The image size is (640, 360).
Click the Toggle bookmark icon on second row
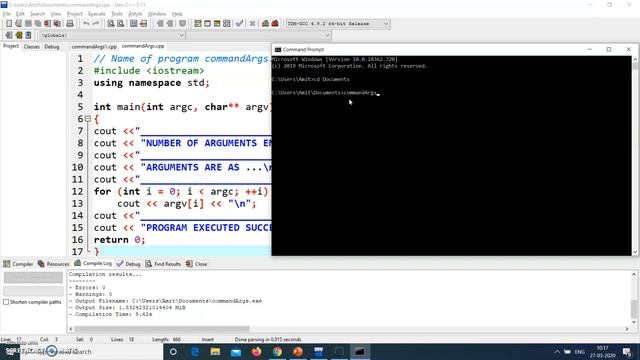click(18, 36)
